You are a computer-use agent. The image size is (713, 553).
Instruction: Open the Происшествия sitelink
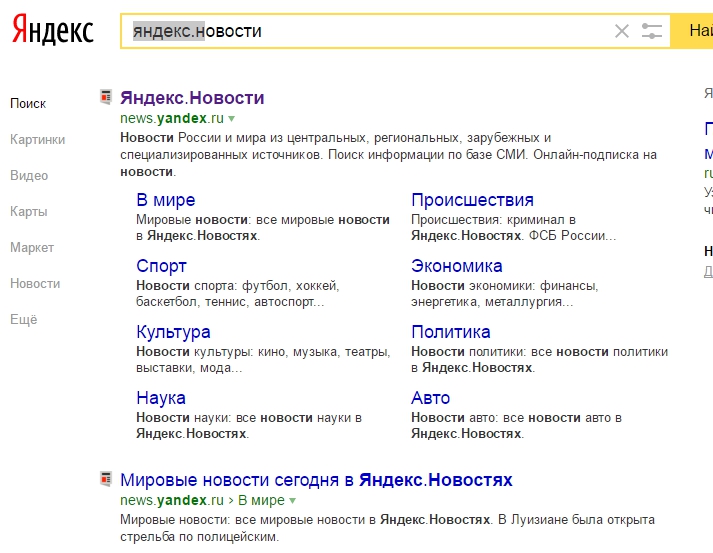472,200
